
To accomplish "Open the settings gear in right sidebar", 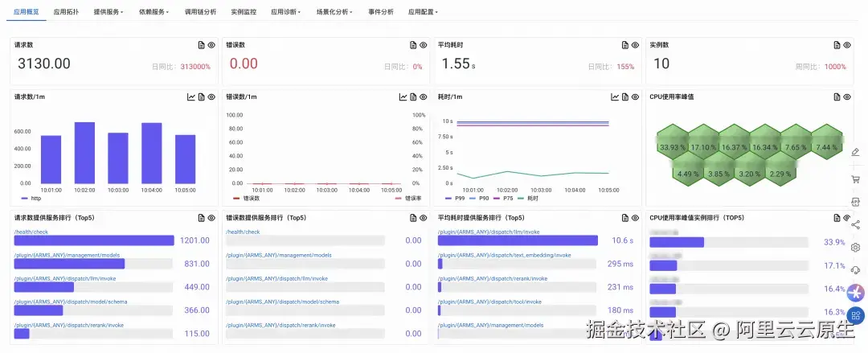I will tap(855, 248).
